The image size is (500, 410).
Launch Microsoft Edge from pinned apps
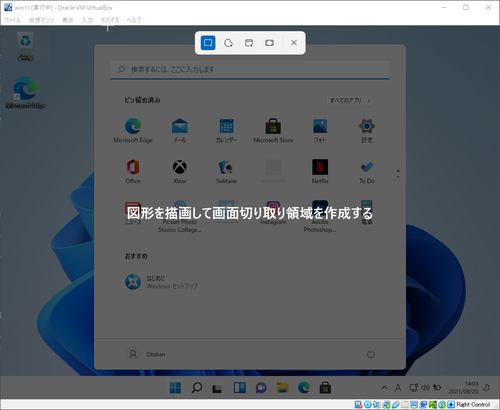click(133, 130)
